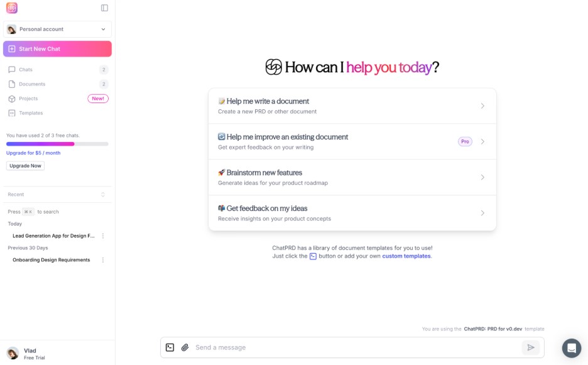The height and width of the screenshot is (365, 588).
Task: Open options for Onboarding Design Requirements
Action: [x=103, y=260]
